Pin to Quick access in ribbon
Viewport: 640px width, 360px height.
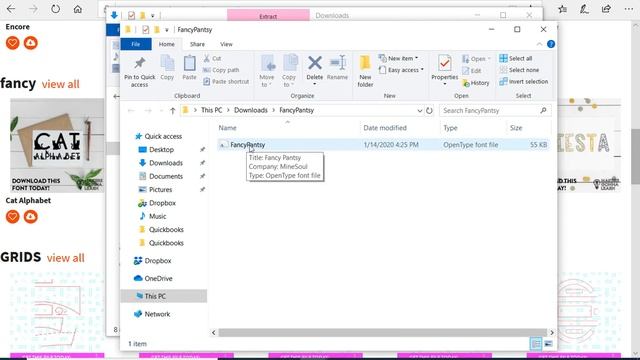140,72
